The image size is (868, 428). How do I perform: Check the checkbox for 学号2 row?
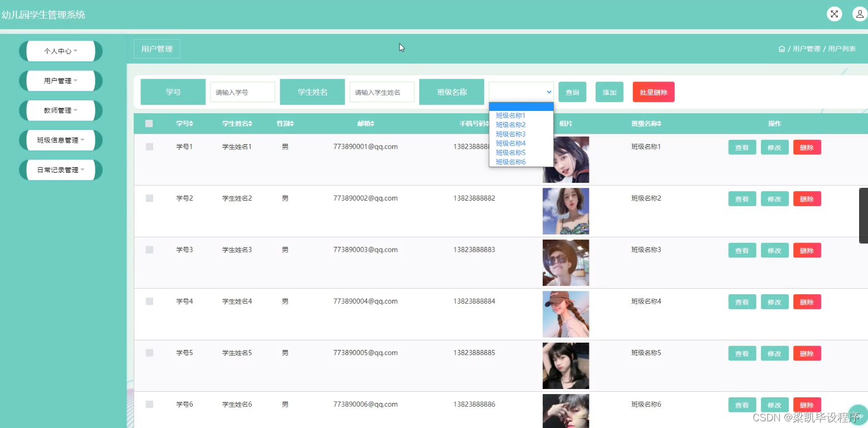point(149,198)
